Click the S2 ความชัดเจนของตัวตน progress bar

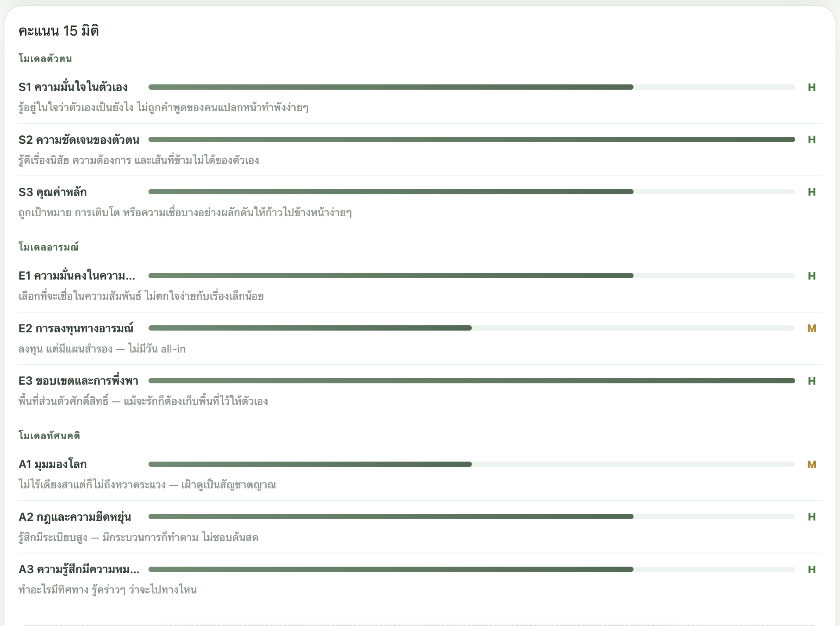click(471, 139)
